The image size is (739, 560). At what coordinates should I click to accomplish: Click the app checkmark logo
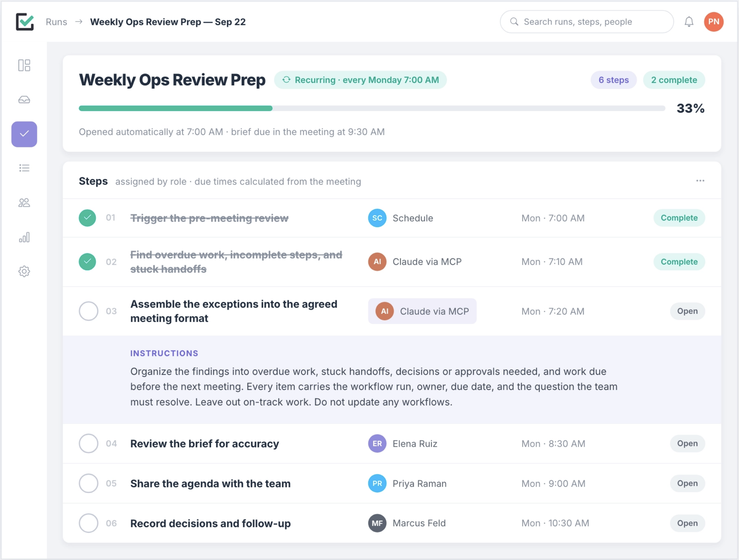click(25, 22)
